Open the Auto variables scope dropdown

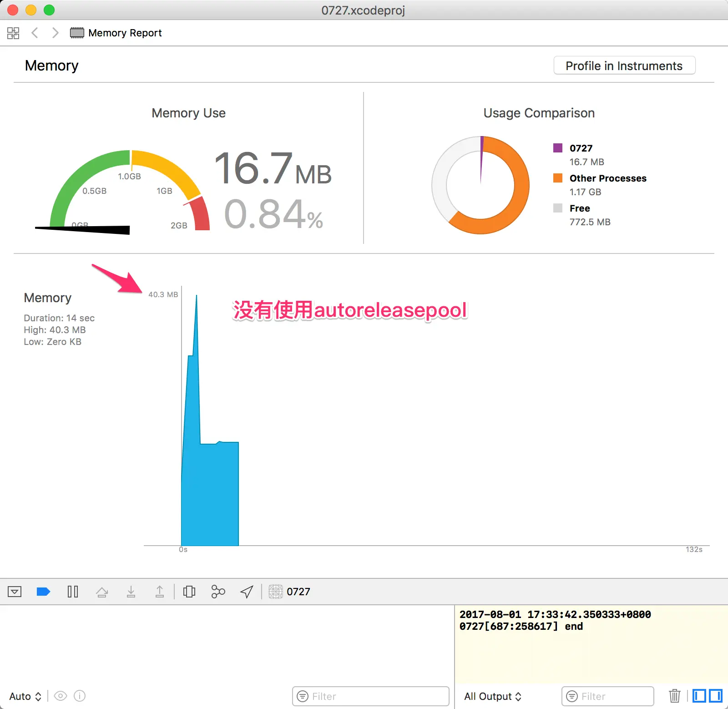(x=25, y=696)
